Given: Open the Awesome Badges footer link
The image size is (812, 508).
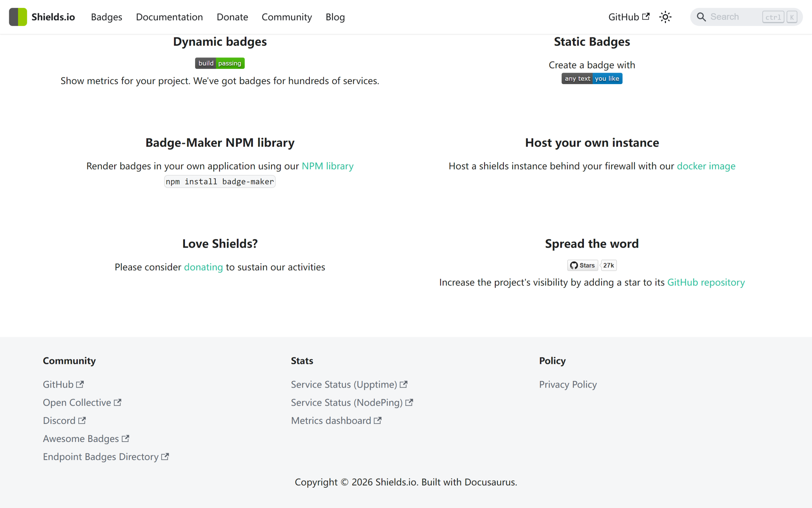Looking at the screenshot, I should click(x=86, y=439).
